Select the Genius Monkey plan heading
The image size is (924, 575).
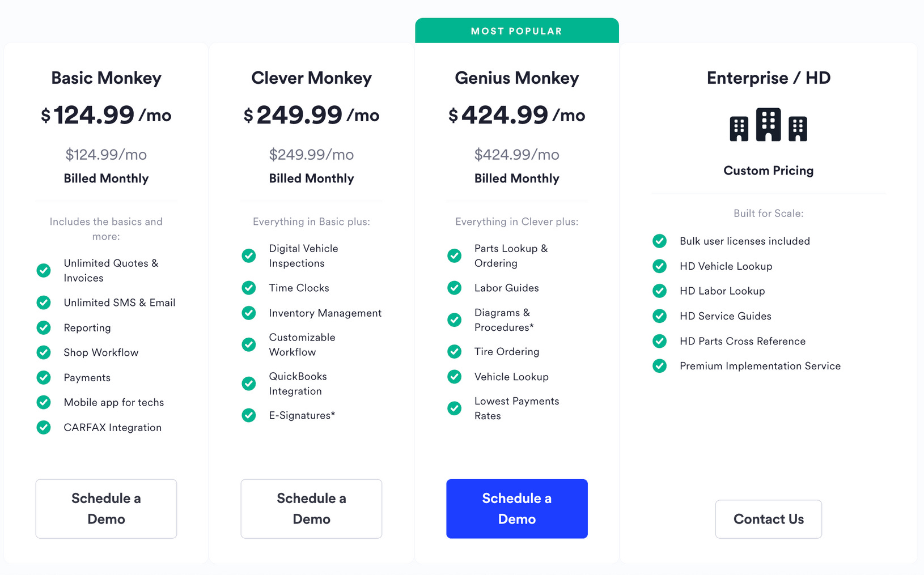(x=516, y=78)
